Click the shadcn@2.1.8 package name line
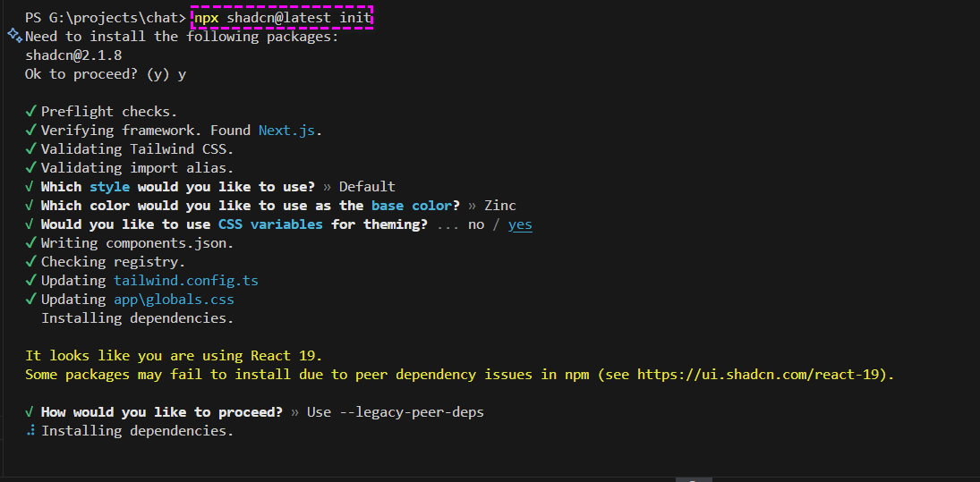The image size is (980, 482). 73,55
